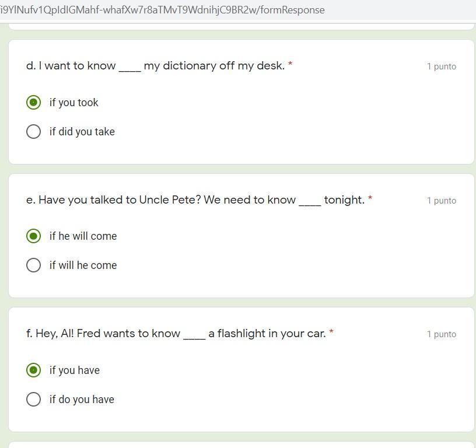
Task: Choose the 'if will he come' radio circle
Action: pos(34,265)
